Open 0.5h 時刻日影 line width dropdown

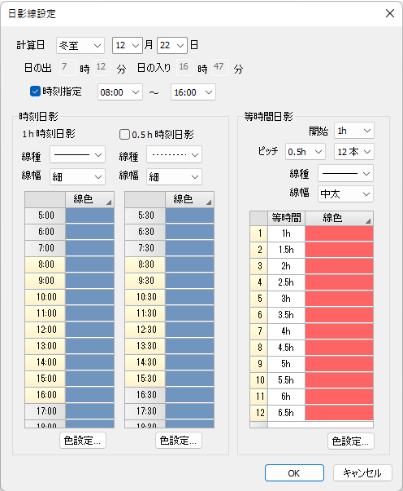174,177
